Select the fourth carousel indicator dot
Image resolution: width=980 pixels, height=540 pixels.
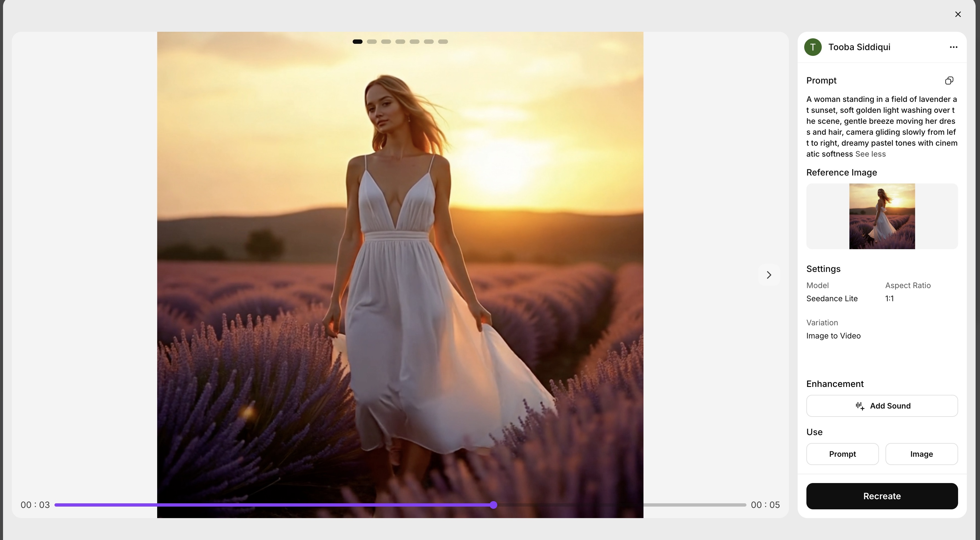tap(400, 41)
